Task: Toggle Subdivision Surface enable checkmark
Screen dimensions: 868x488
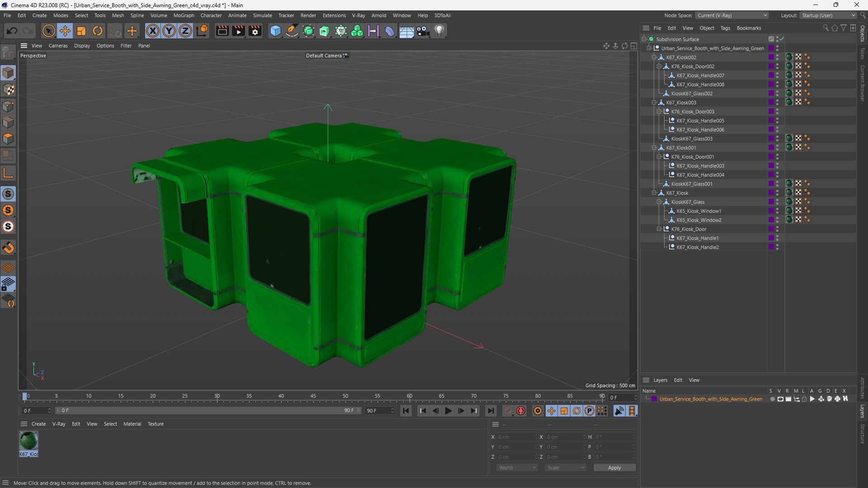Action: pyautogui.click(x=782, y=39)
